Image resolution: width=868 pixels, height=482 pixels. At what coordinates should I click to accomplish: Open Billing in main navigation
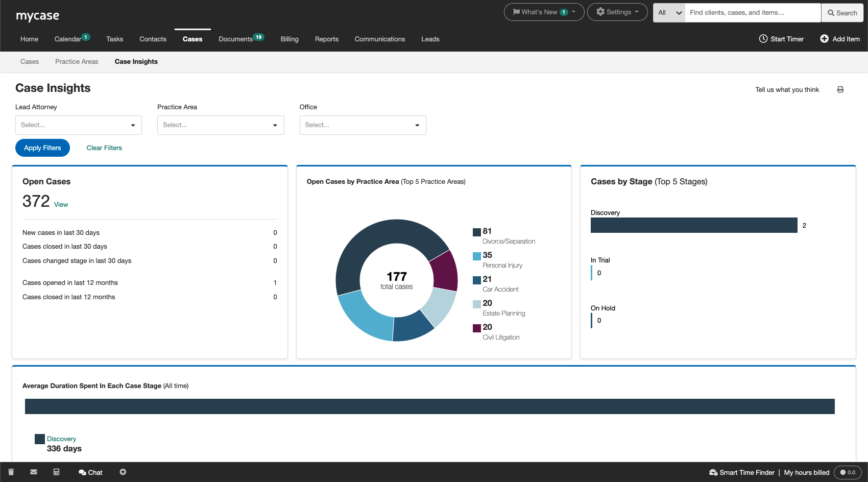point(290,39)
